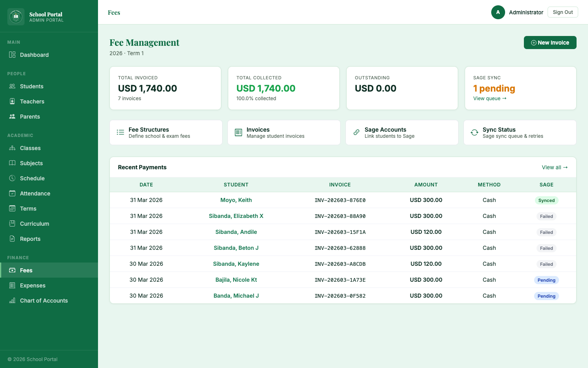Click the Invoices document icon
Screen dimensions: 588x368
pyautogui.click(x=238, y=132)
